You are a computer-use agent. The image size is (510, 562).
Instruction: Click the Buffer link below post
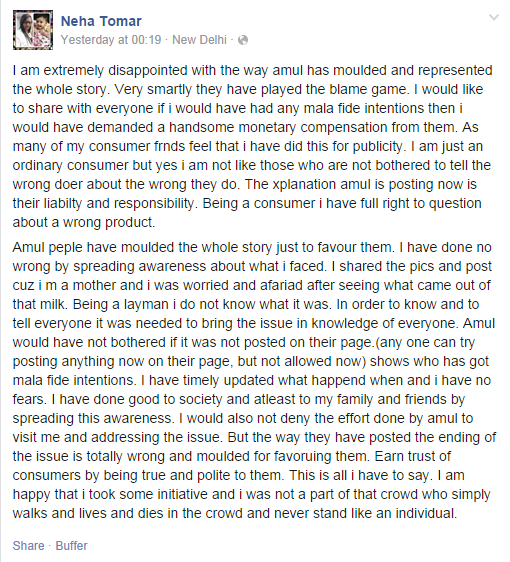(71, 546)
